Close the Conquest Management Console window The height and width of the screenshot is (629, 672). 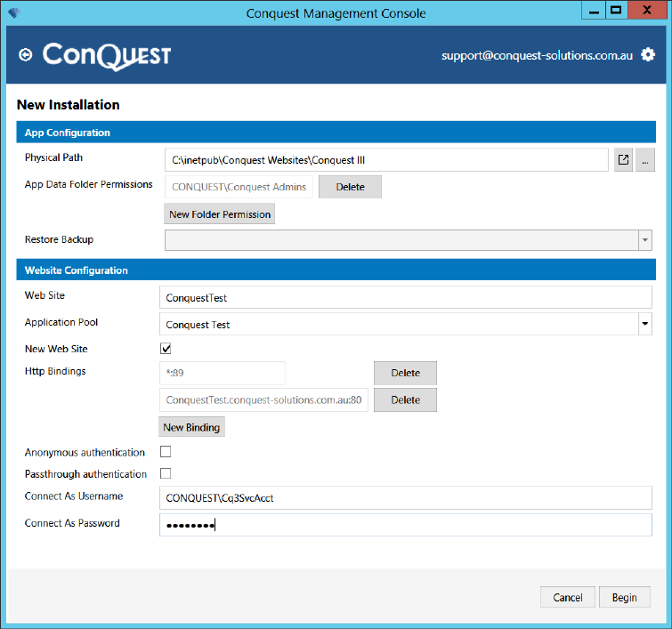click(647, 11)
